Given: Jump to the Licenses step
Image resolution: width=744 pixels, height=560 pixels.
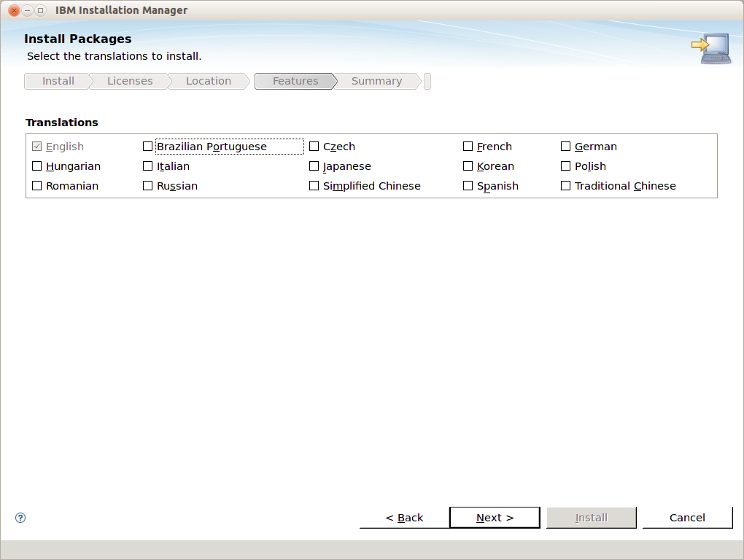Looking at the screenshot, I should [x=130, y=81].
